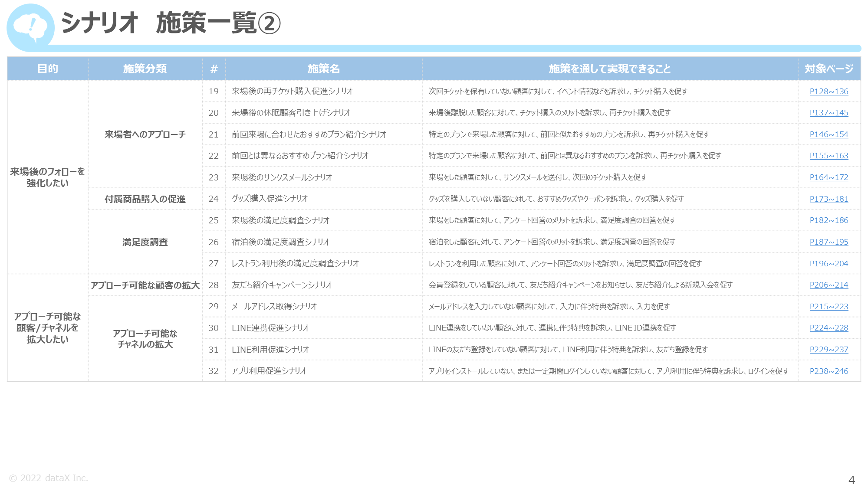Viewport: 868px width, 488px height.
Task: Click 満足度調査 category cell
Action: tap(145, 242)
